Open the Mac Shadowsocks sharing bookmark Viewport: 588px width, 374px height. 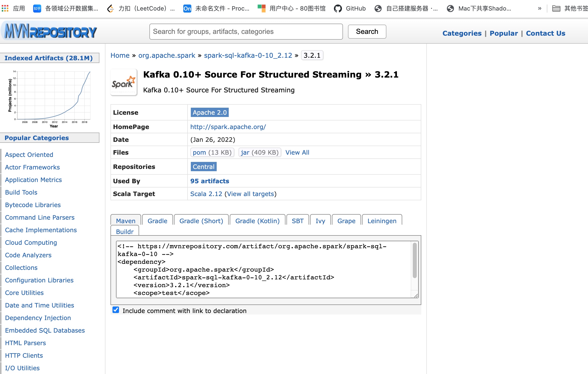coord(479,9)
